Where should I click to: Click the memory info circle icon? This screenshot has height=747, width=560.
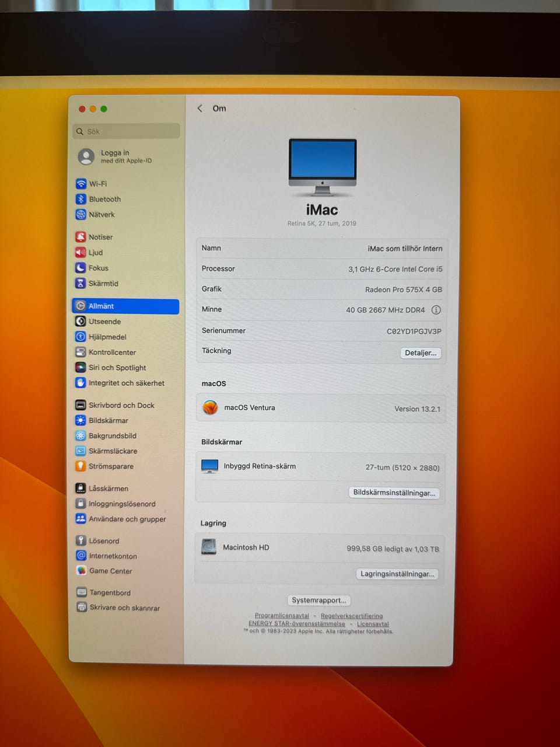436,310
